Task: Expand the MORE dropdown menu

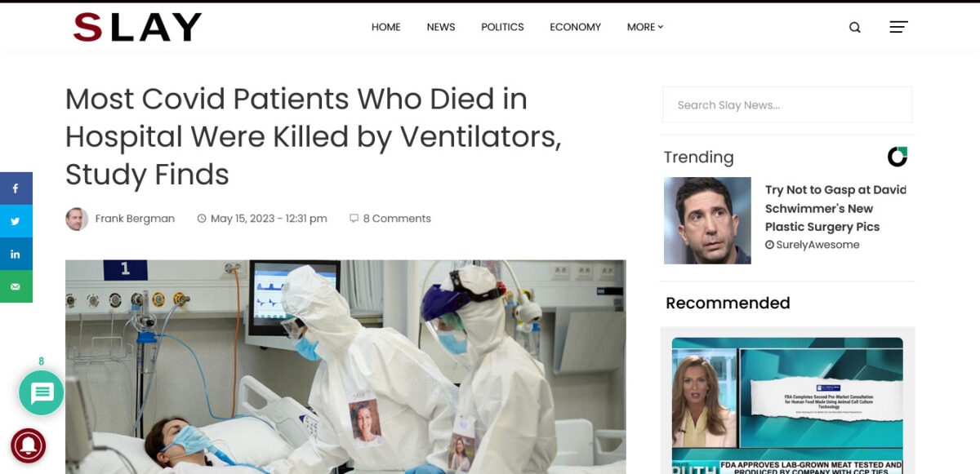Action: [x=644, y=27]
